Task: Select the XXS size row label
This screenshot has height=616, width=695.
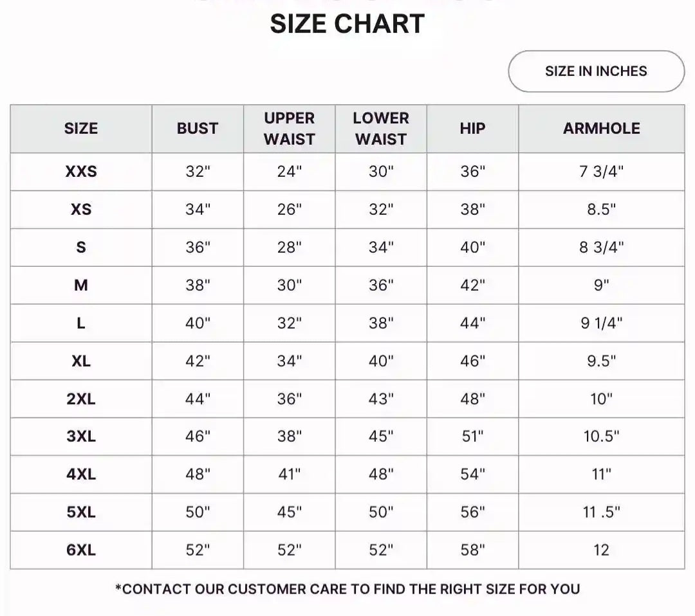Action: tap(81, 172)
